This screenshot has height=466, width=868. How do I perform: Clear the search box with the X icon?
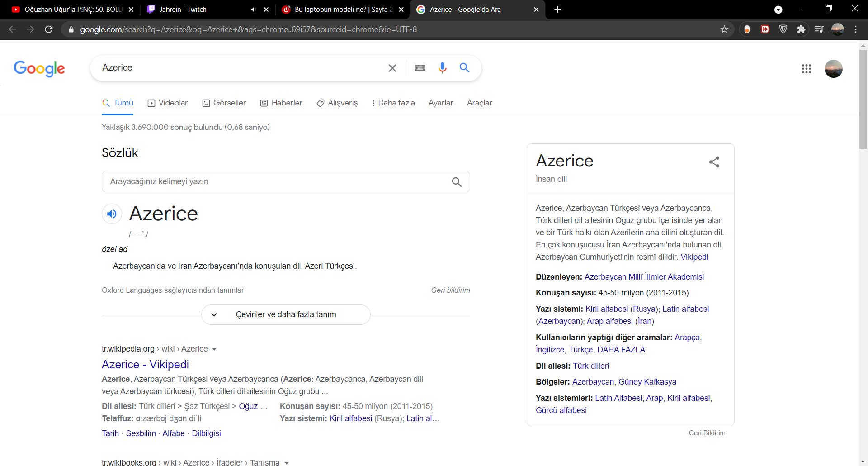[x=392, y=68]
